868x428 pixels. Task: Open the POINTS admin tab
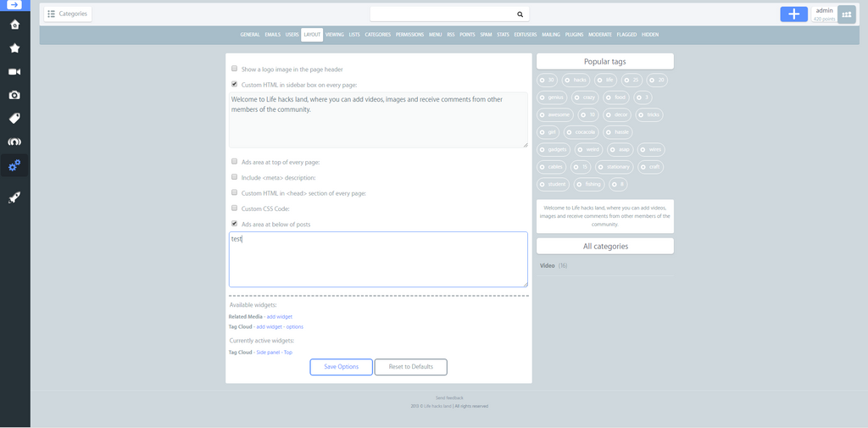point(467,35)
